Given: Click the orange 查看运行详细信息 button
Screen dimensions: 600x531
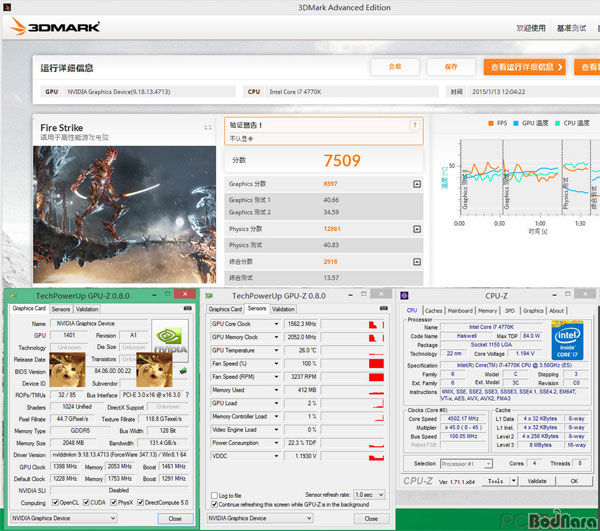Looking at the screenshot, I should [525, 67].
